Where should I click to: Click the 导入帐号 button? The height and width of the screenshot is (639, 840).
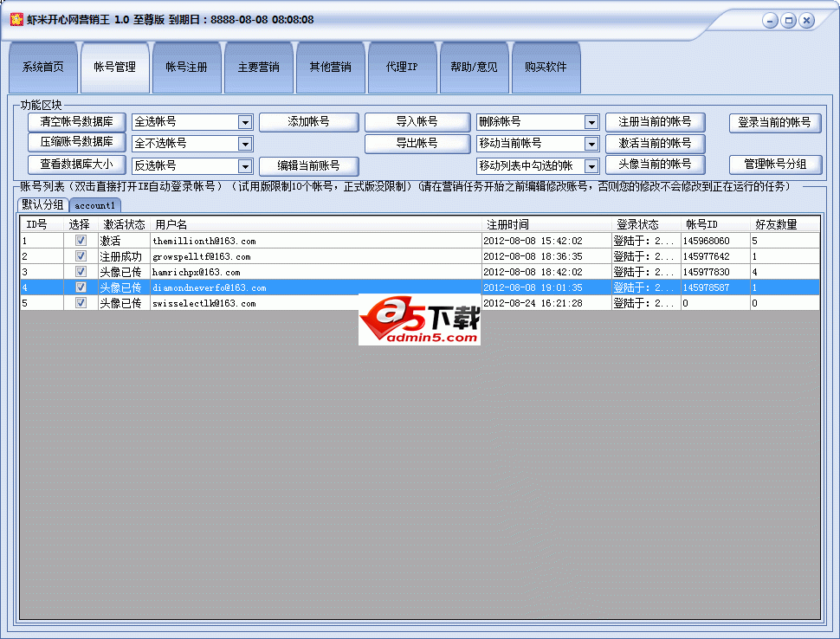pos(417,122)
